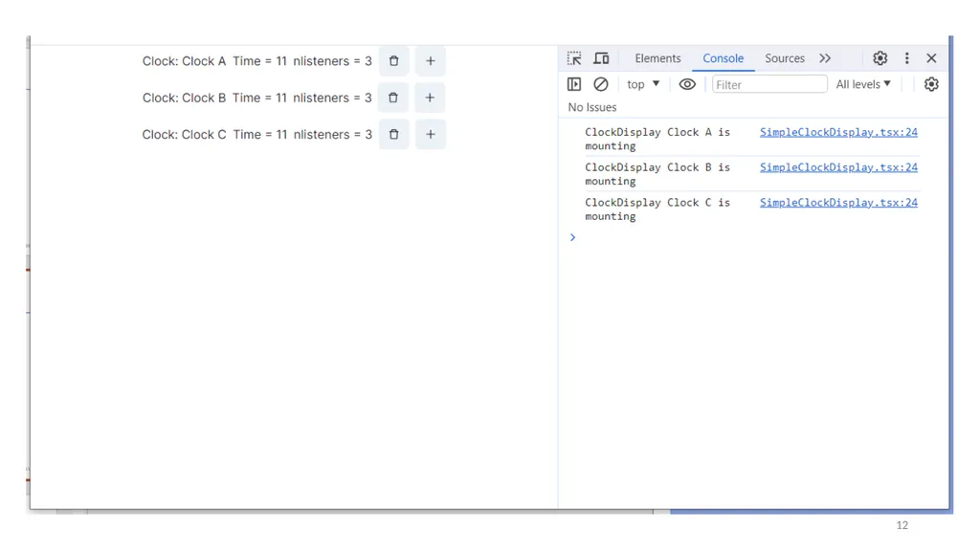Switch to the Elements tab
Image resolution: width=980 pixels, height=550 pixels.
click(x=657, y=58)
